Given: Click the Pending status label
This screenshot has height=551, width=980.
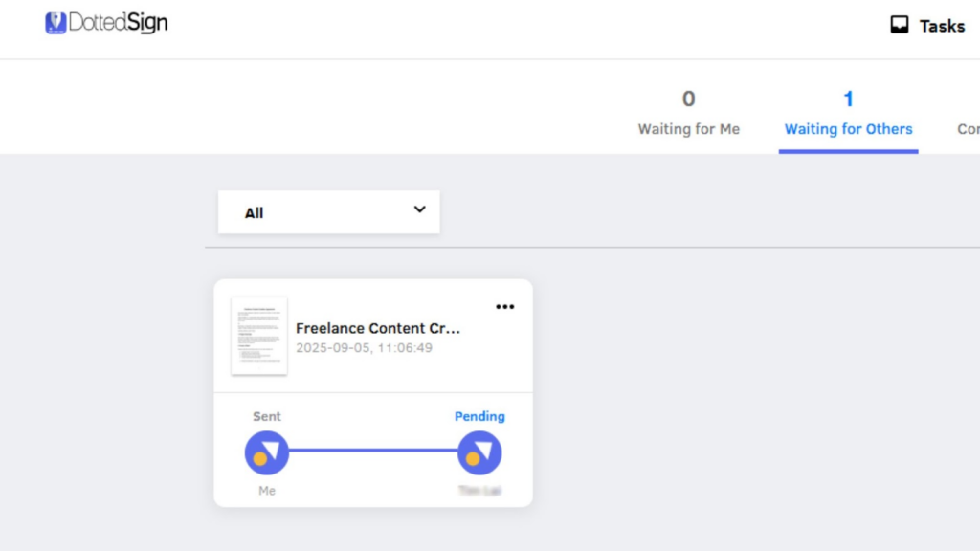Looking at the screenshot, I should 479,416.
